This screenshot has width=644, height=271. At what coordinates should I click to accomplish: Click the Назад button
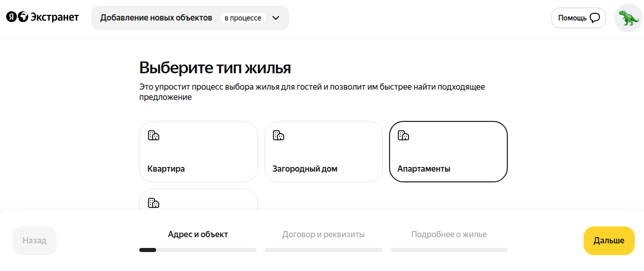(x=34, y=240)
